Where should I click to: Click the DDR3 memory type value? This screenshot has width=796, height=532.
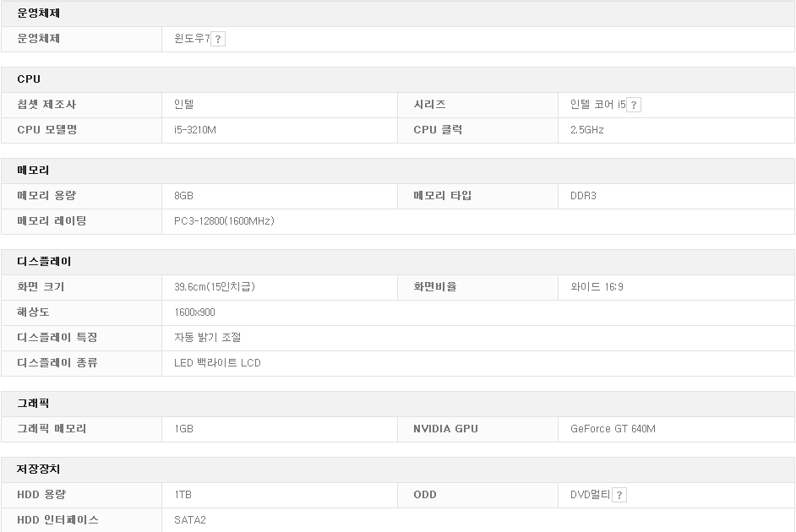tap(583, 196)
